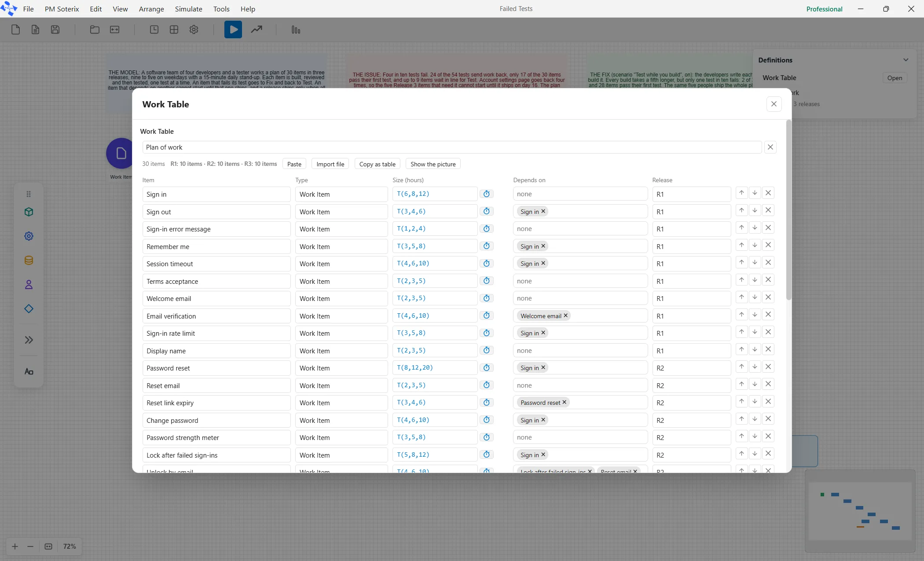
Task: Click the open folder toolbar icon
Action: [95, 29]
